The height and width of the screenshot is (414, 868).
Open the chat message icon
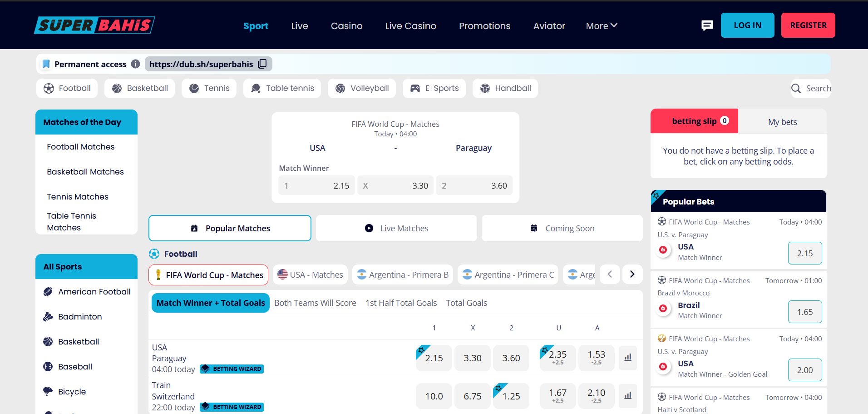tap(707, 25)
